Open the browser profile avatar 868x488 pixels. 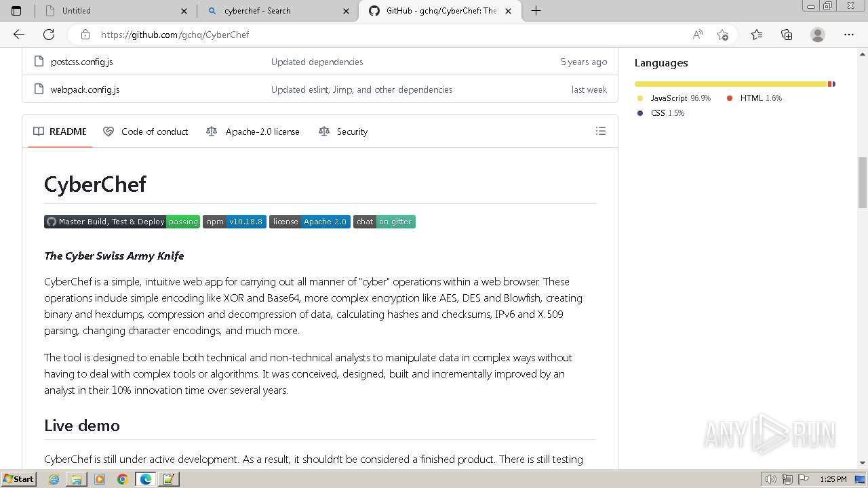click(818, 35)
